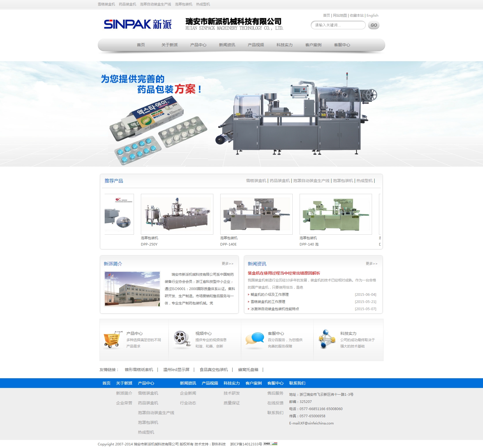483x448 pixels.
Task: Expand 更多>> in the 新派简介 section
Action: (227, 264)
